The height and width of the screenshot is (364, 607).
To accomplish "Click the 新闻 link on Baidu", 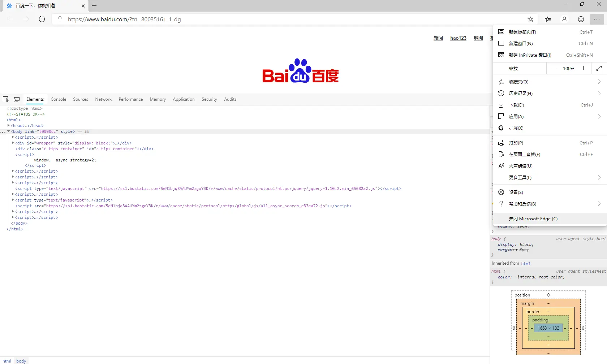I will pos(438,38).
